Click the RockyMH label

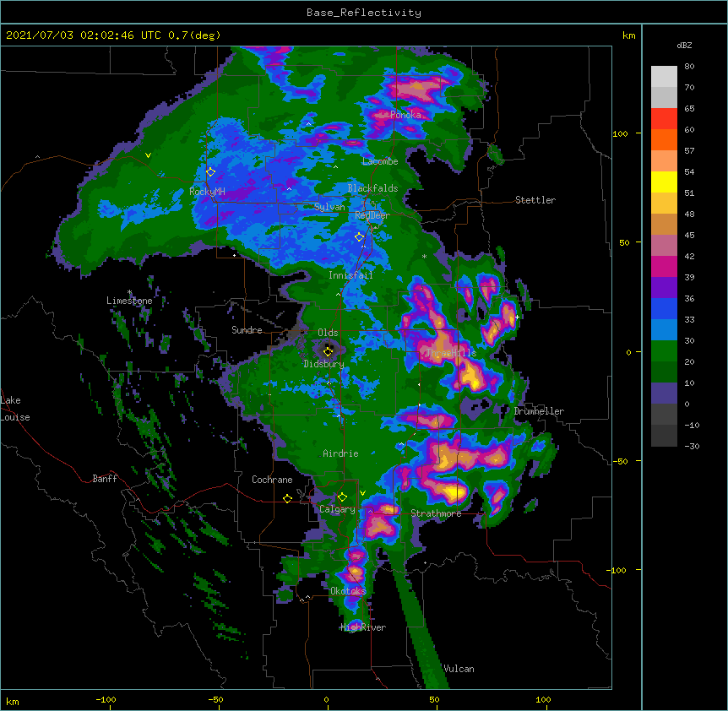coord(207,192)
